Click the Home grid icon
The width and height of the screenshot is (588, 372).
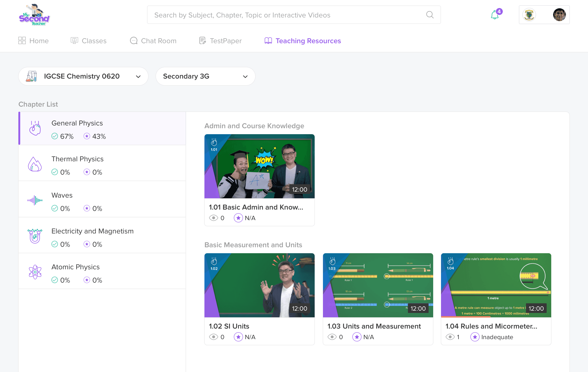pos(22,40)
